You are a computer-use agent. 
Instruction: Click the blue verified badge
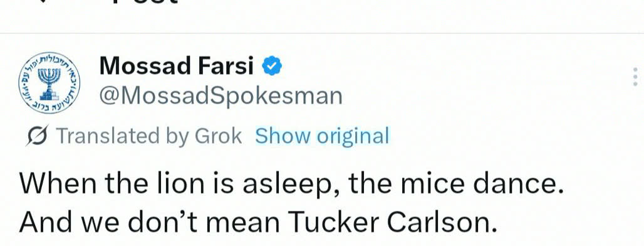coord(272,67)
